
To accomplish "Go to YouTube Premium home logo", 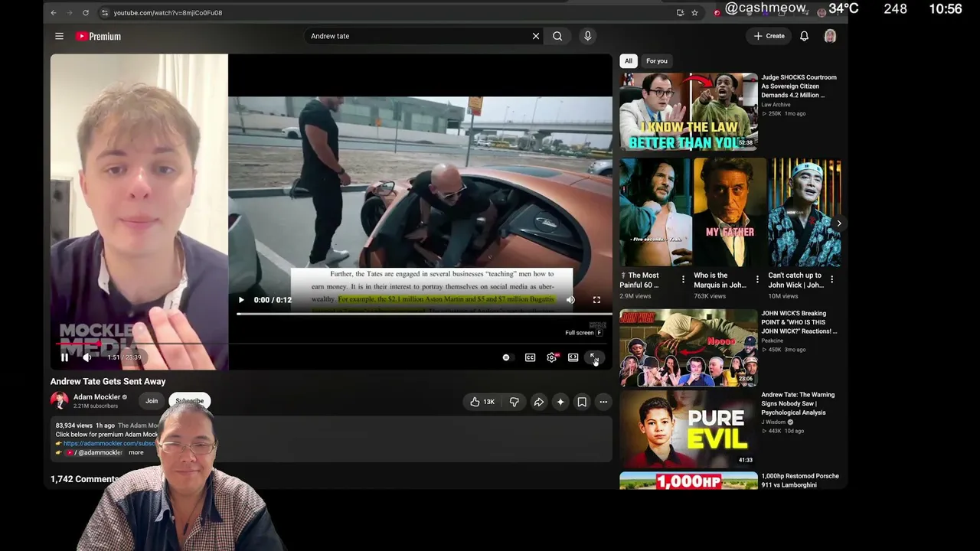I will point(98,36).
